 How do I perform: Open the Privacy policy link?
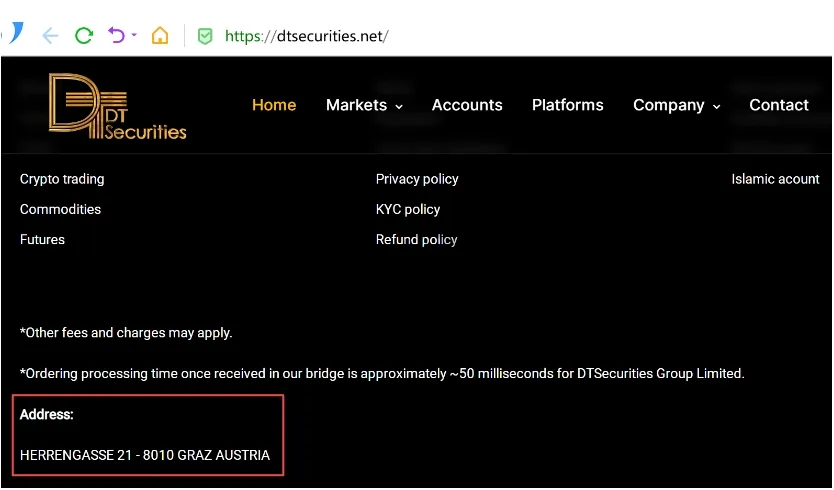coord(417,179)
